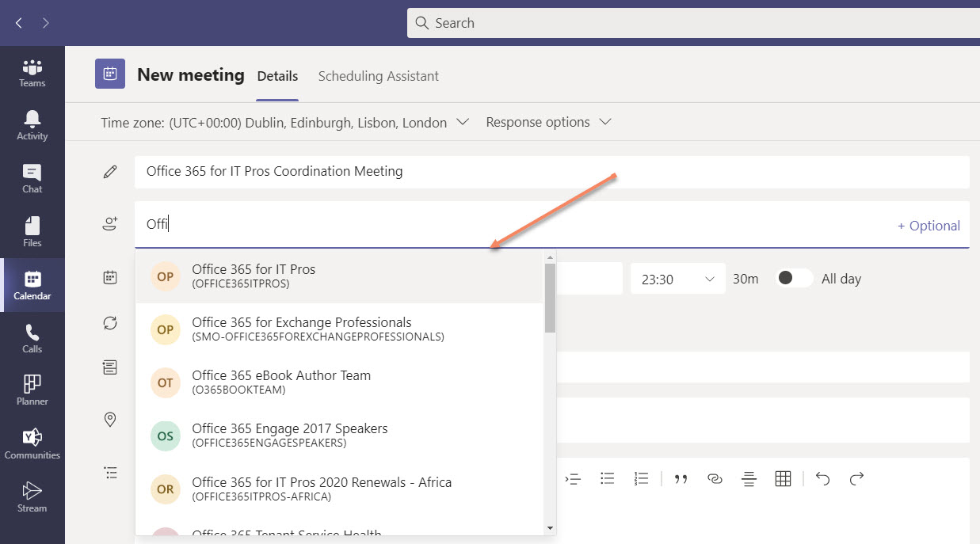The width and height of the screenshot is (980, 544).
Task: Click the Search box at the top
Action: click(x=693, y=23)
